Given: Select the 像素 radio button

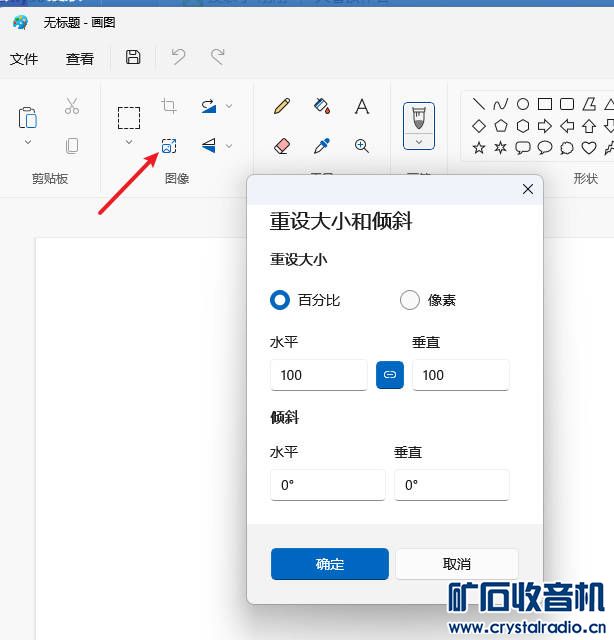Looking at the screenshot, I should (409, 300).
